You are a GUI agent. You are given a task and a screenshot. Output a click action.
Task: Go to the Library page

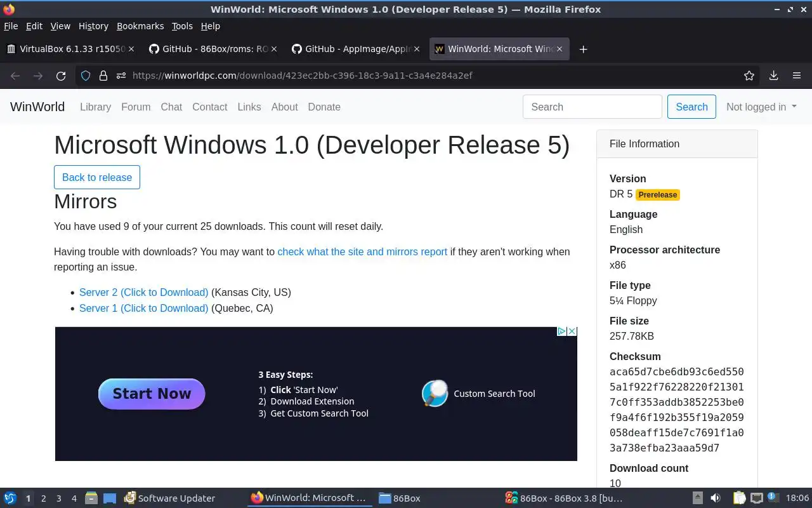pyautogui.click(x=95, y=107)
